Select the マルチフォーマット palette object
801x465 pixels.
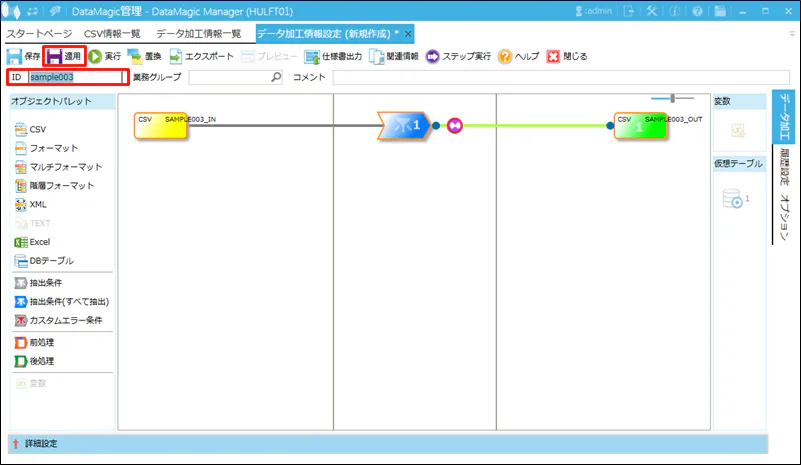pyautogui.click(x=58, y=167)
